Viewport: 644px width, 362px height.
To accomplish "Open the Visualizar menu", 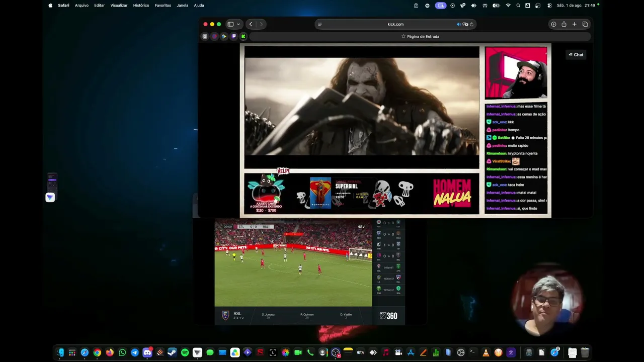I will coord(119,6).
